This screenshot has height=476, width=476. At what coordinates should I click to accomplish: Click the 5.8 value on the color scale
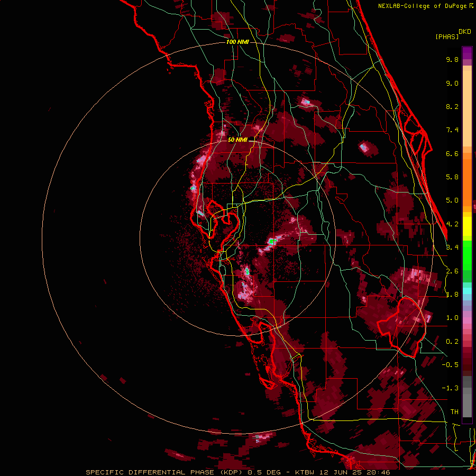pyautogui.click(x=452, y=177)
